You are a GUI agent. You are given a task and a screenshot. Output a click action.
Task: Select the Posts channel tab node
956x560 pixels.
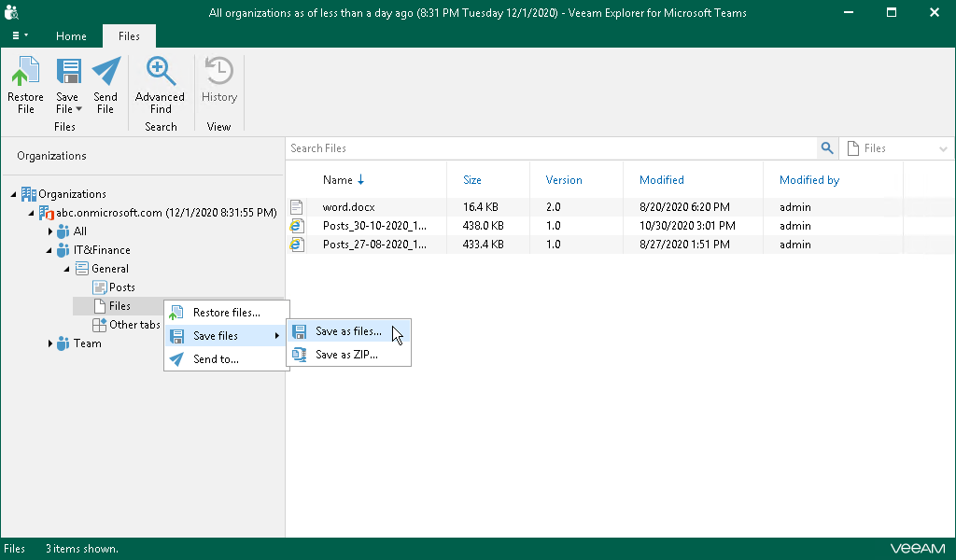pyautogui.click(x=121, y=287)
